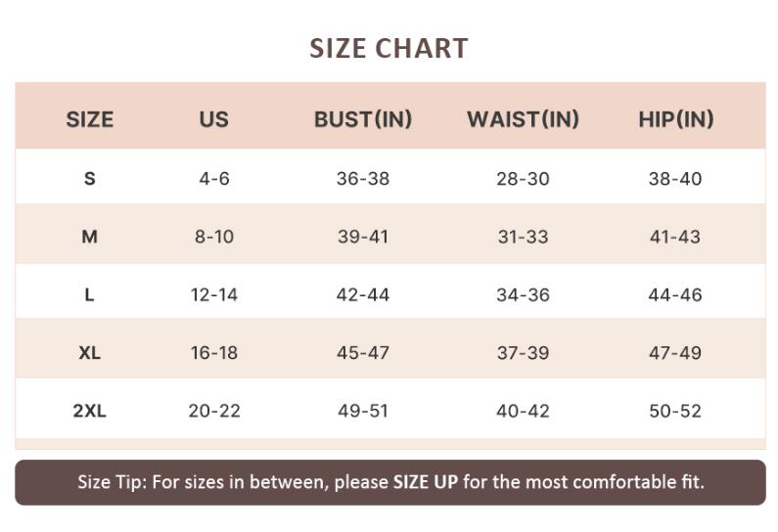
Task: Click the hip 50-52 cell
Action: pos(675,411)
